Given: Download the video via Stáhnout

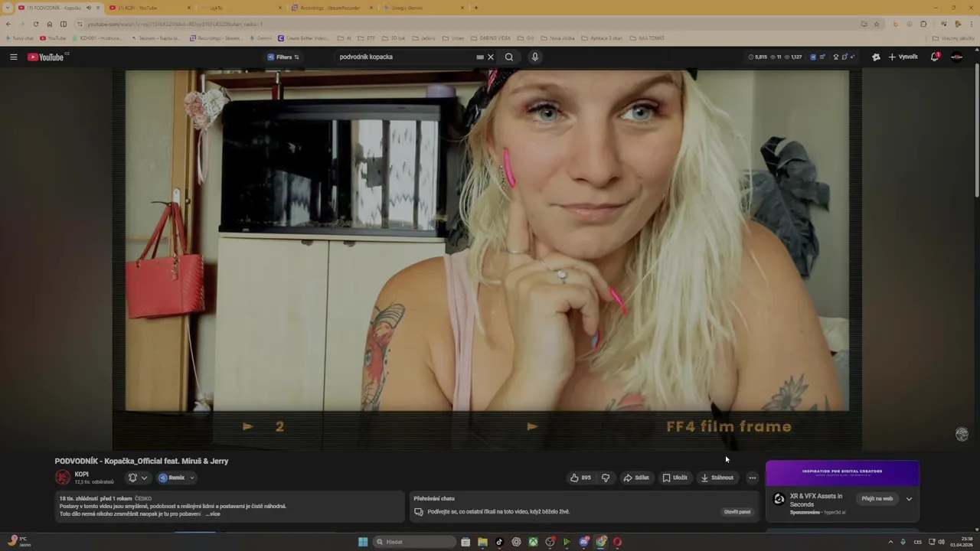Looking at the screenshot, I should 717,478.
